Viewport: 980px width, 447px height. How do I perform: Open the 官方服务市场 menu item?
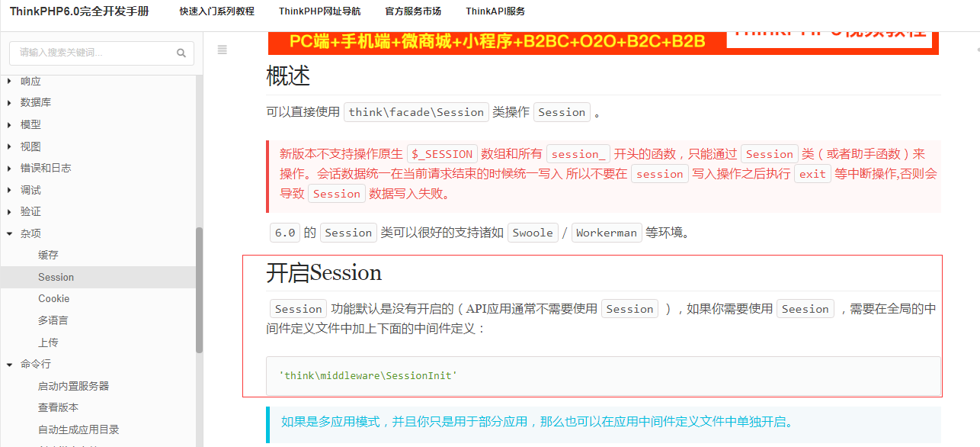pyautogui.click(x=413, y=11)
